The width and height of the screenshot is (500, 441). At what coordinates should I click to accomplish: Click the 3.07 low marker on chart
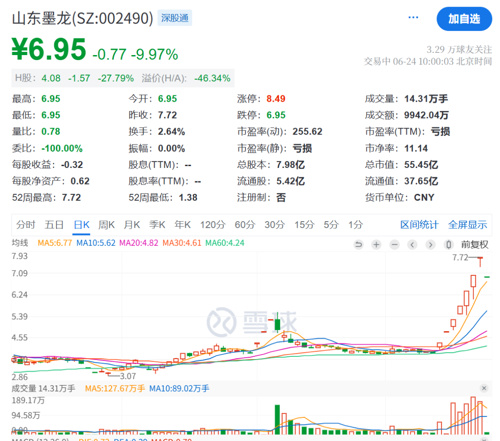(x=128, y=376)
